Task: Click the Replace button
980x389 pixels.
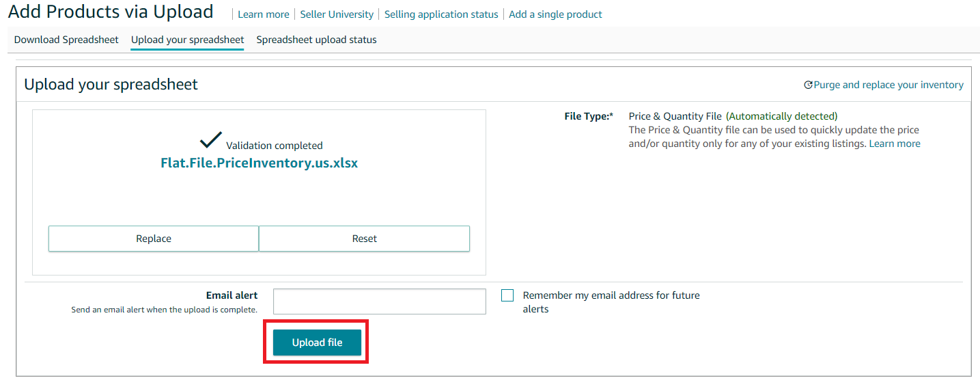Action: pyautogui.click(x=154, y=239)
